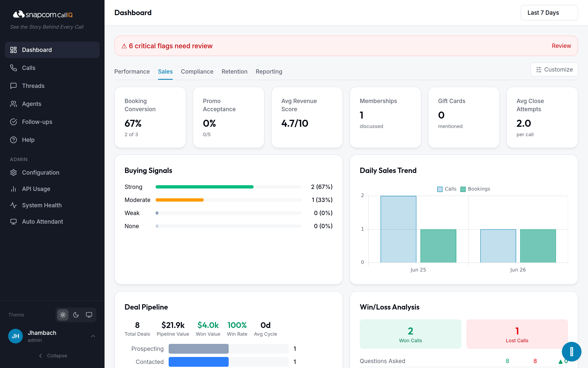Screen dimensions: 588x368
Task: Click the $21.9k Pipeline Value figure
Action: coord(173,325)
